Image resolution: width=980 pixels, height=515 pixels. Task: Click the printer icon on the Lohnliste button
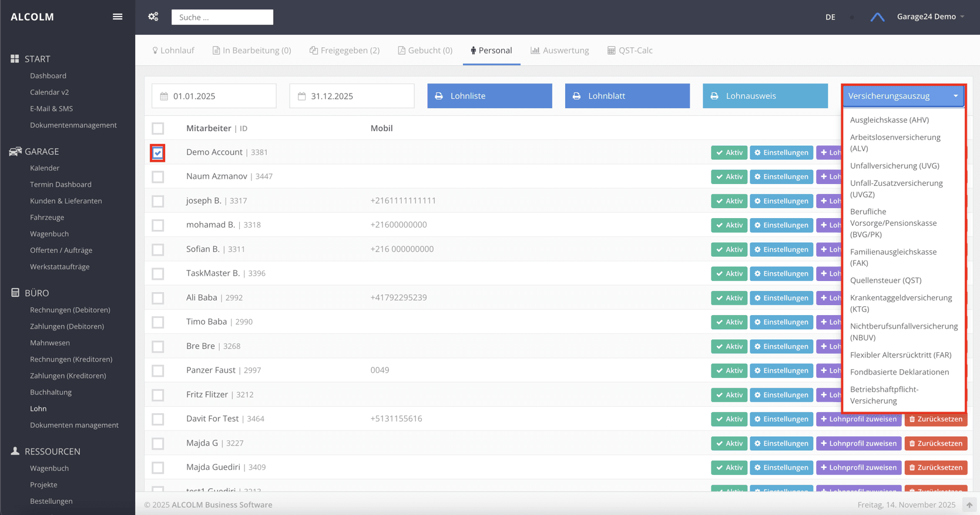439,96
